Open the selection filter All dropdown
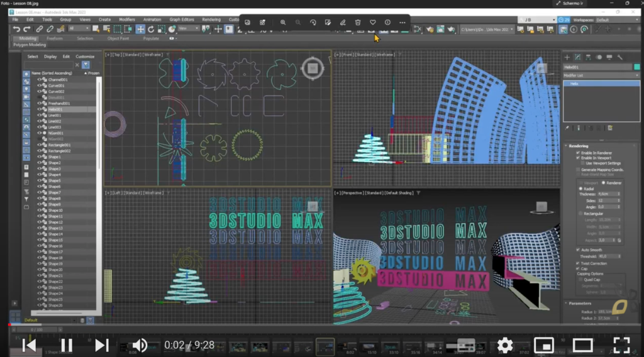The height and width of the screenshot is (357, 644). [x=79, y=29]
